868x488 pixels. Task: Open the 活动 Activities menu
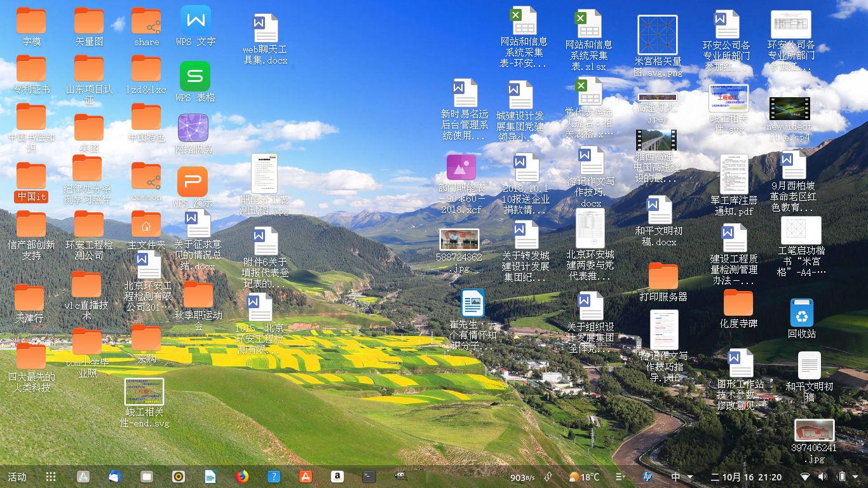pyautogui.click(x=18, y=475)
